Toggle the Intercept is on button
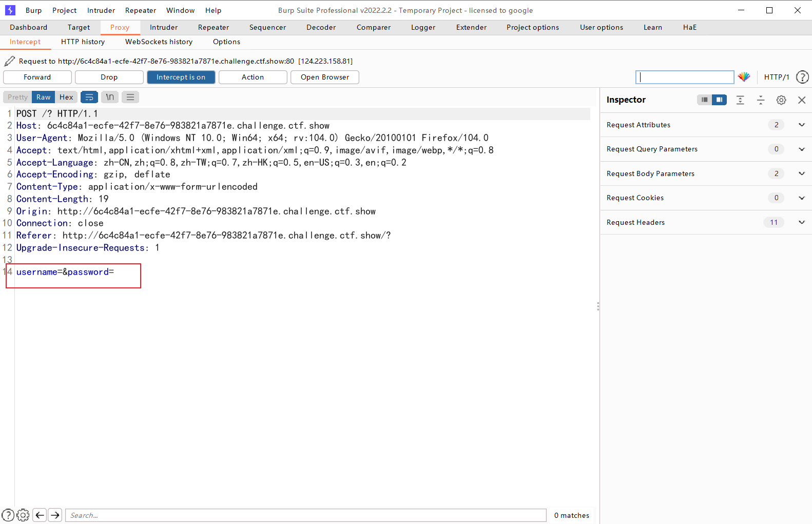This screenshot has height=524, width=812. [x=181, y=77]
